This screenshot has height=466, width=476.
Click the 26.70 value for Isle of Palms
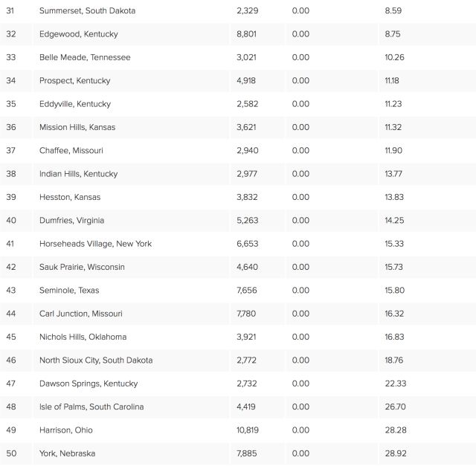point(395,407)
